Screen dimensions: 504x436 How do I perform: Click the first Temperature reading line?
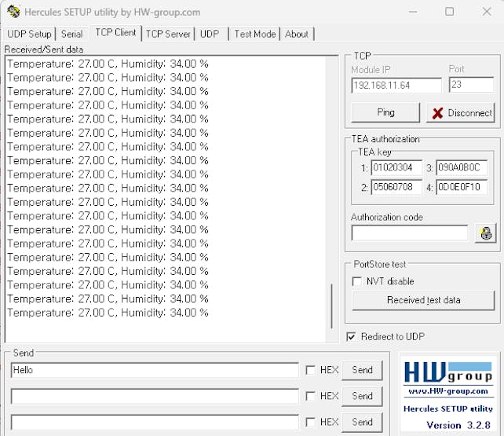click(108, 64)
